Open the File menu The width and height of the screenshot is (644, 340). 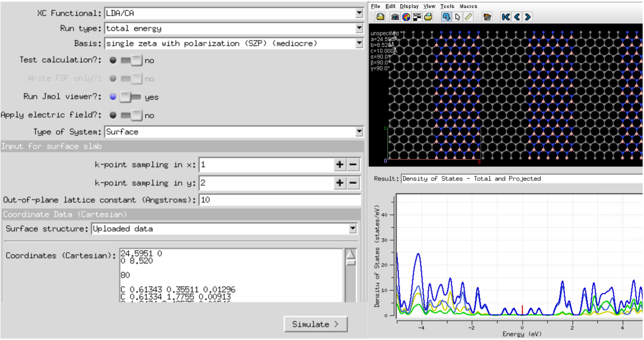[x=375, y=6]
